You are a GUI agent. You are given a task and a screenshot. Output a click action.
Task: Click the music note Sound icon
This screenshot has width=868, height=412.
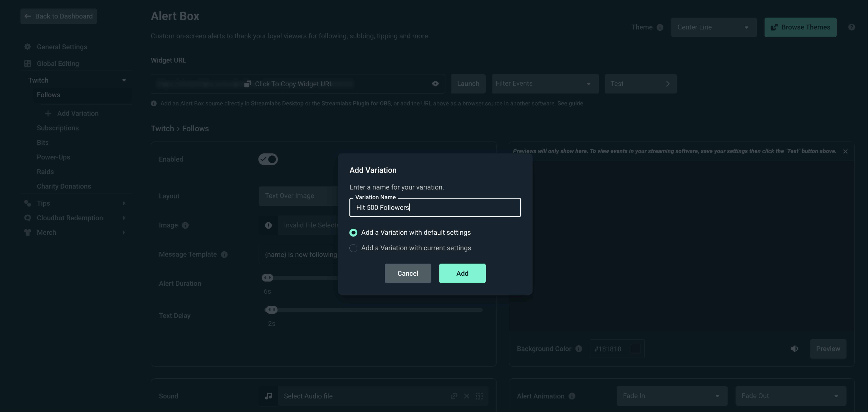coord(268,396)
